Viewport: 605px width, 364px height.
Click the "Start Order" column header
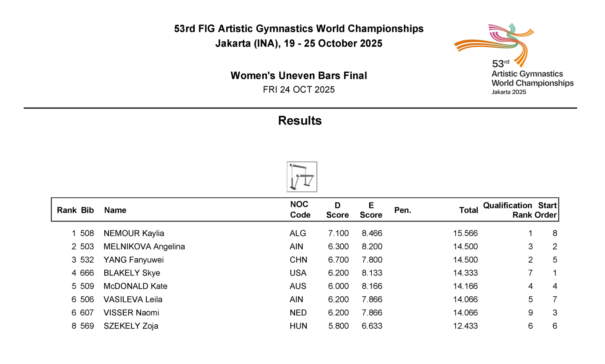click(546, 210)
